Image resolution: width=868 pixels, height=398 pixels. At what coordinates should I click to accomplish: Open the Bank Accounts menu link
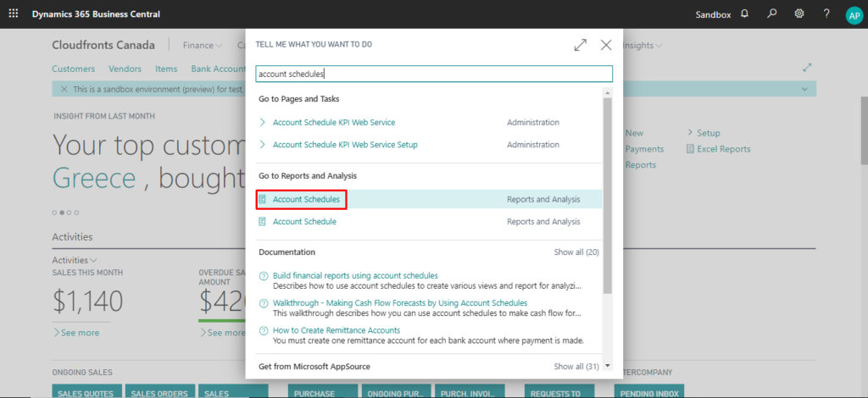(218, 69)
